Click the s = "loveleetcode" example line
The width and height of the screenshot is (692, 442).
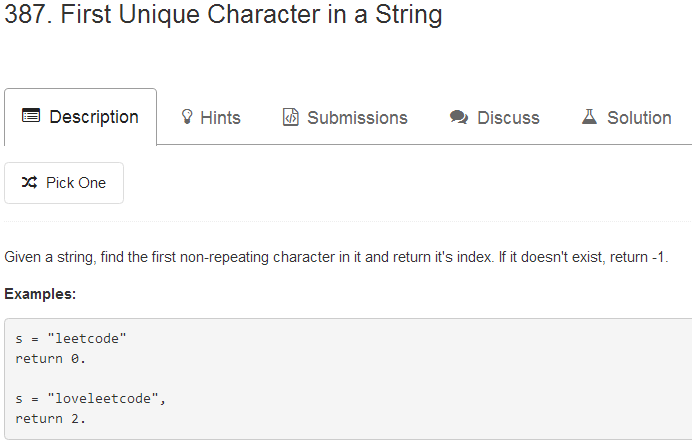point(91,398)
